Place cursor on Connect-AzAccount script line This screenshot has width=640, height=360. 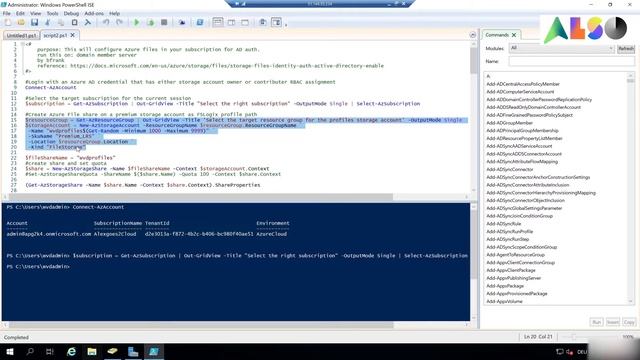click(51, 87)
